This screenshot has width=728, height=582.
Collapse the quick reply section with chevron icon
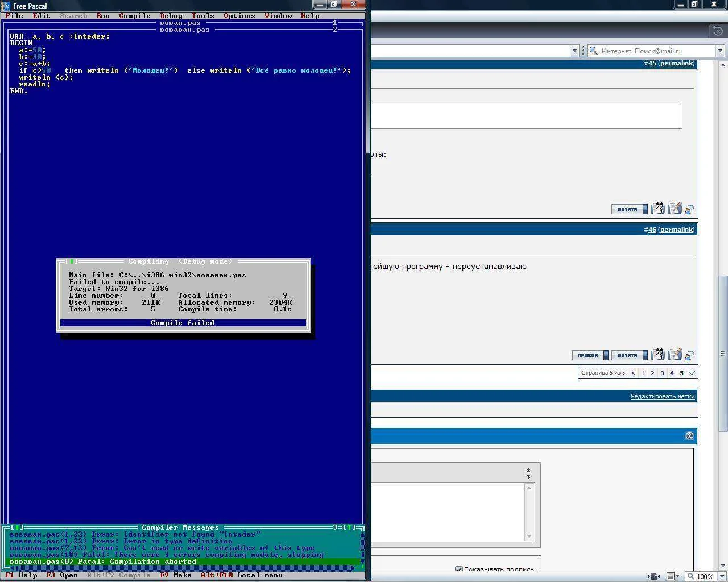[x=689, y=436]
